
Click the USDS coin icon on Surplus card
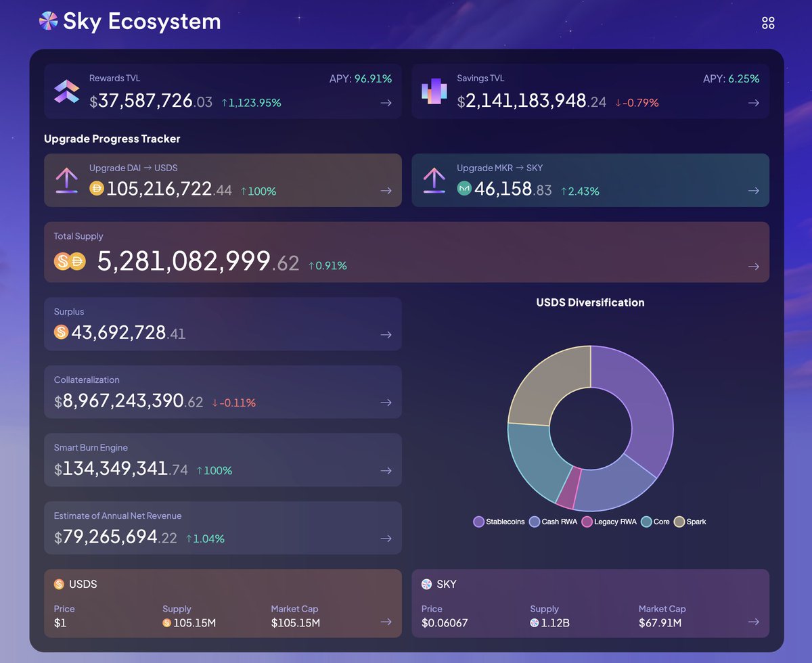click(x=62, y=332)
